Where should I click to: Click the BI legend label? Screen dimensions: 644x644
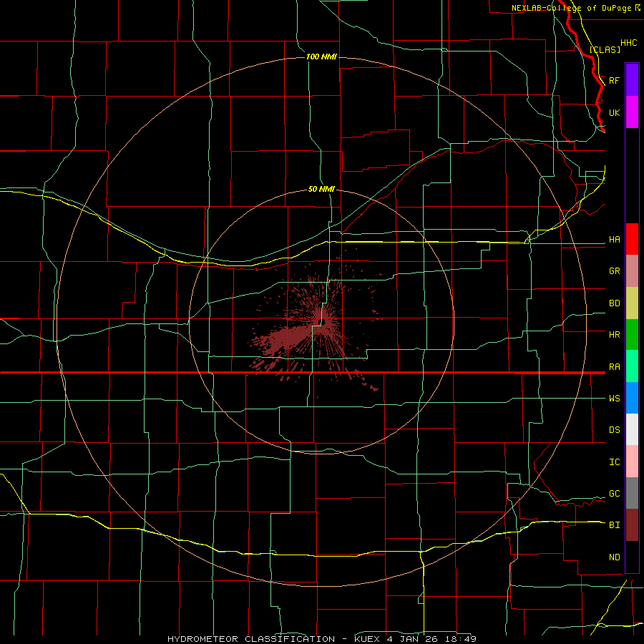(614, 525)
